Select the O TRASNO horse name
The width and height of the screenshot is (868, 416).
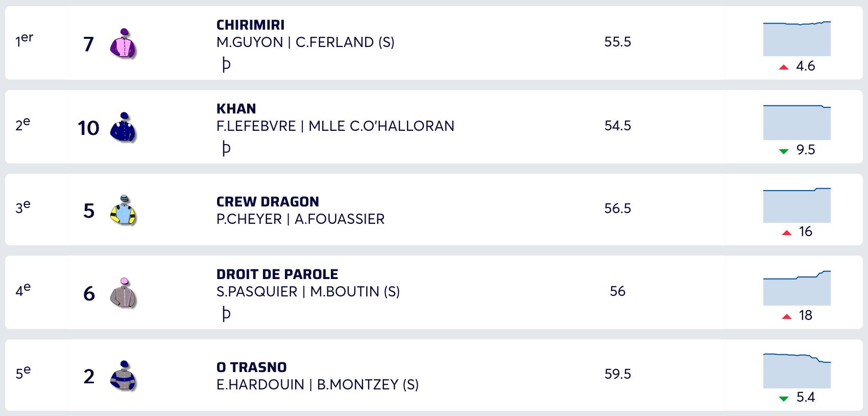[x=251, y=367]
